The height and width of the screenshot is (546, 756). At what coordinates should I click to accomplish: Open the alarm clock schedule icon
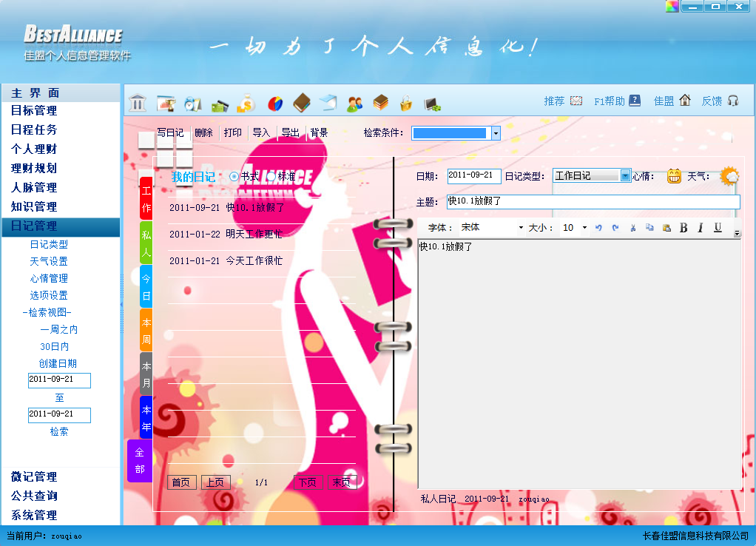tap(193, 104)
